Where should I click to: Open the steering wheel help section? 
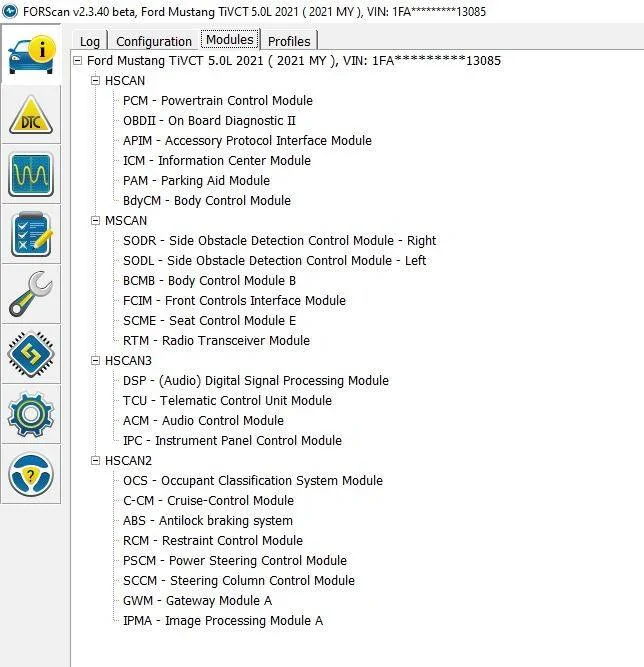(x=31, y=474)
